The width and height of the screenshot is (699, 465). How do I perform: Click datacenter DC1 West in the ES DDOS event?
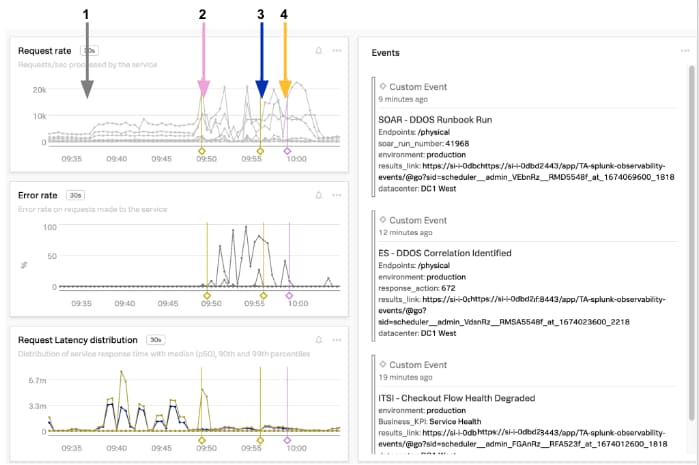(438, 333)
